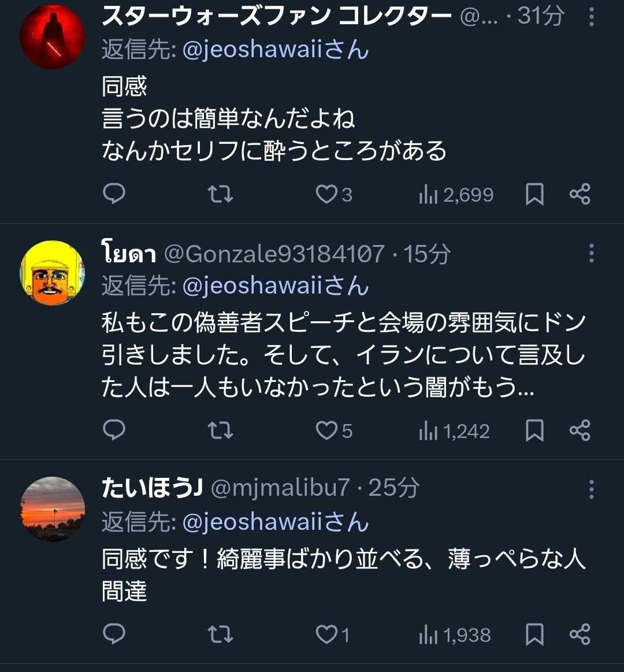Open the @Gonzale93184107 profile handle

click(274, 254)
